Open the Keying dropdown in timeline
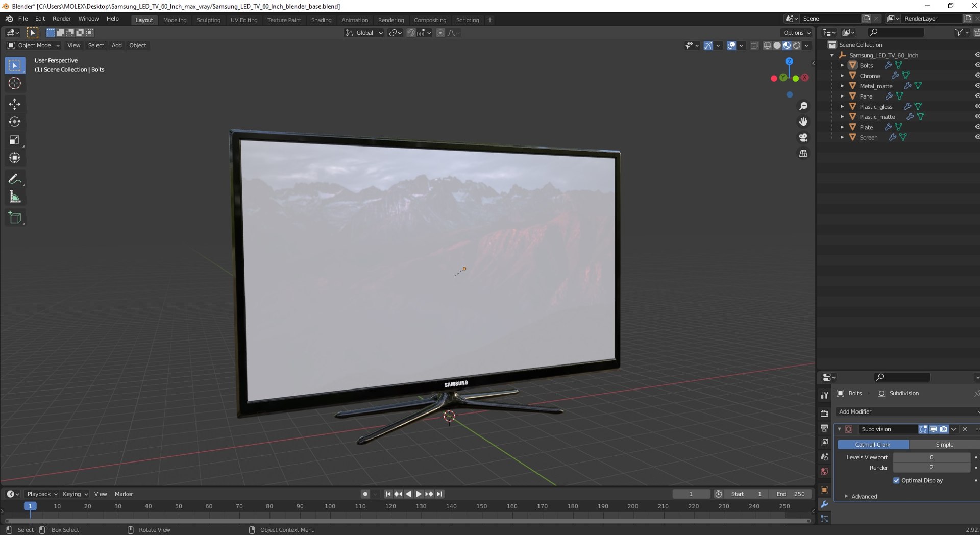This screenshot has height=535, width=980. coord(75,494)
